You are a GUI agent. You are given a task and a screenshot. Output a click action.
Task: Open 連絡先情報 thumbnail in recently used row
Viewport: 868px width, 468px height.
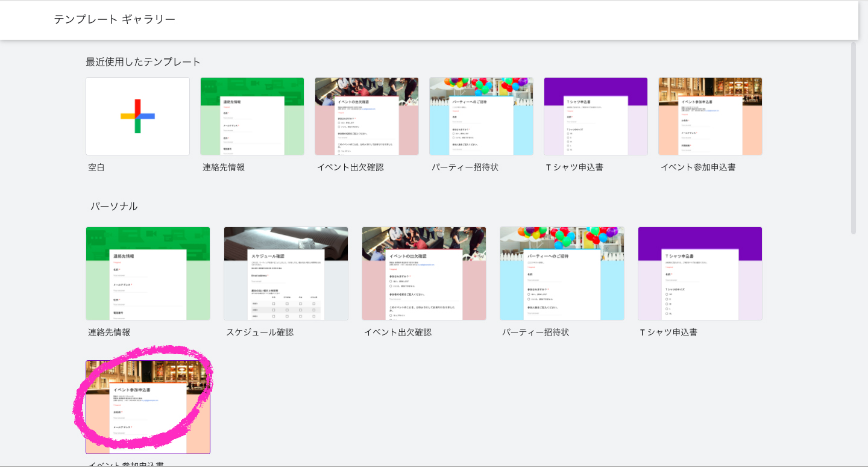click(252, 116)
